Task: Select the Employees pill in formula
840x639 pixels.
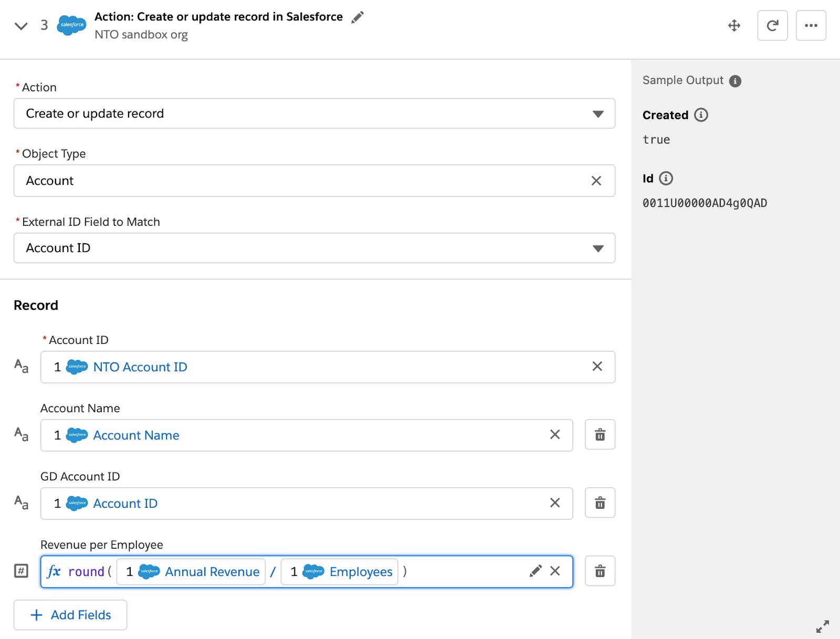Action: click(x=340, y=572)
